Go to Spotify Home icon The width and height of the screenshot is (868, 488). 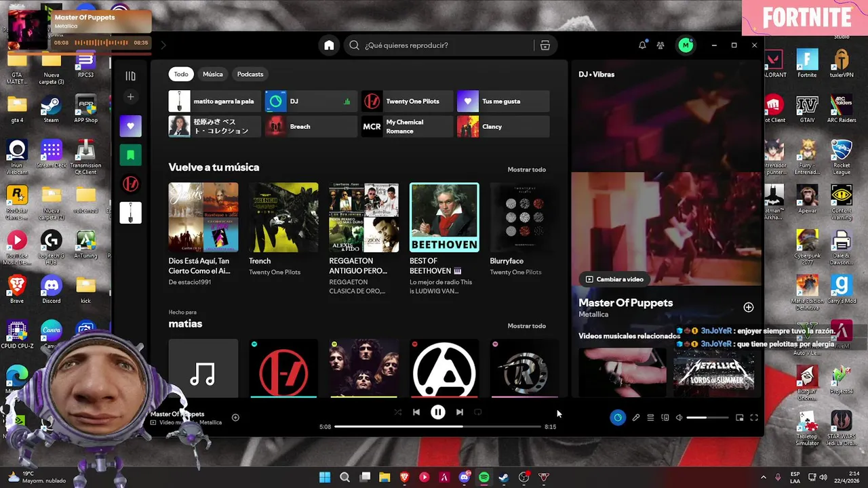(329, 45)
